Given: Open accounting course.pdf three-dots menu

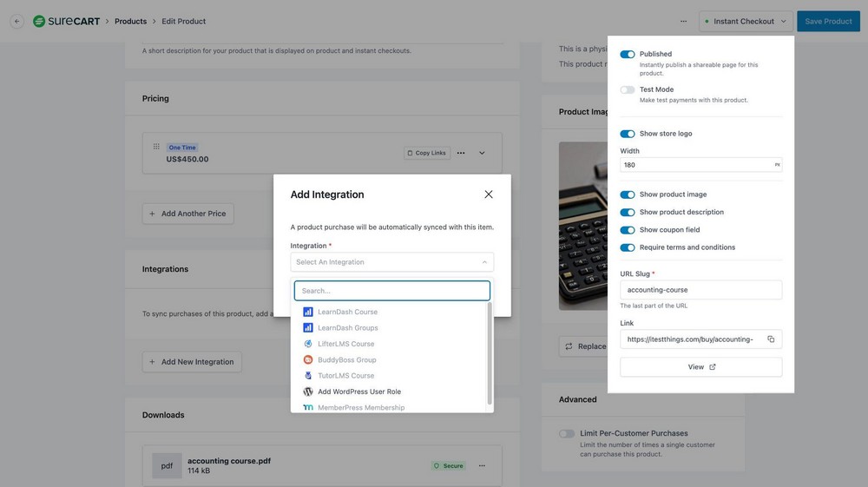Looking at the screenshot, I should pyautogui.click(x=482, y=465).
